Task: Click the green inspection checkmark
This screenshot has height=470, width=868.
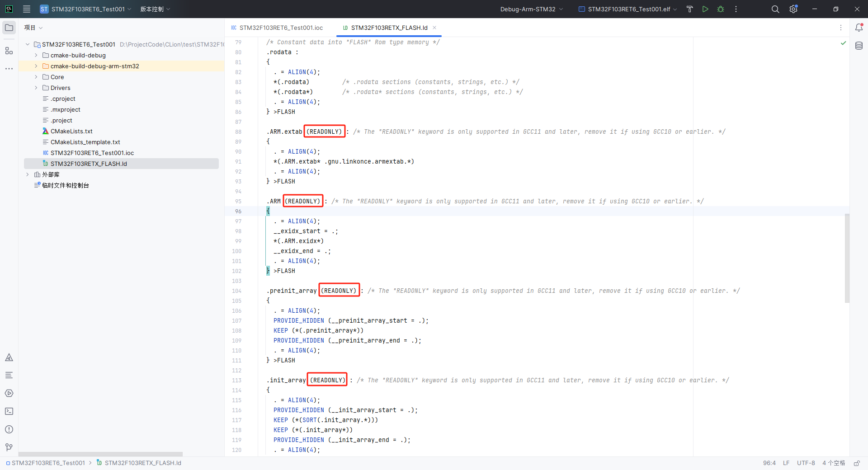Action: point(843,43)
